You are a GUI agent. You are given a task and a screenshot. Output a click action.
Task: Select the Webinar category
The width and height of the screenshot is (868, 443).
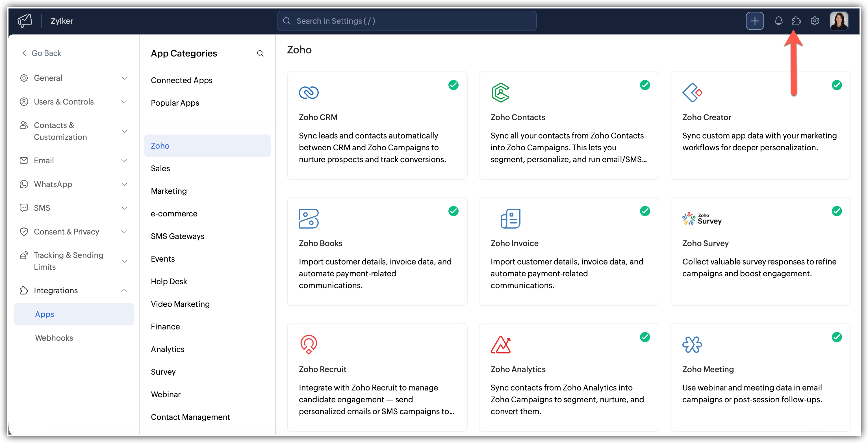point(166,394)
